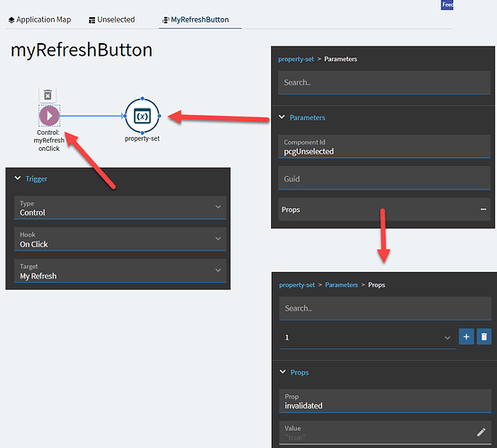The height and width of the screenshot is (448, 497).
Task: Click the Parameters breadcrumb link in lower panel
Action: [342, 285]
